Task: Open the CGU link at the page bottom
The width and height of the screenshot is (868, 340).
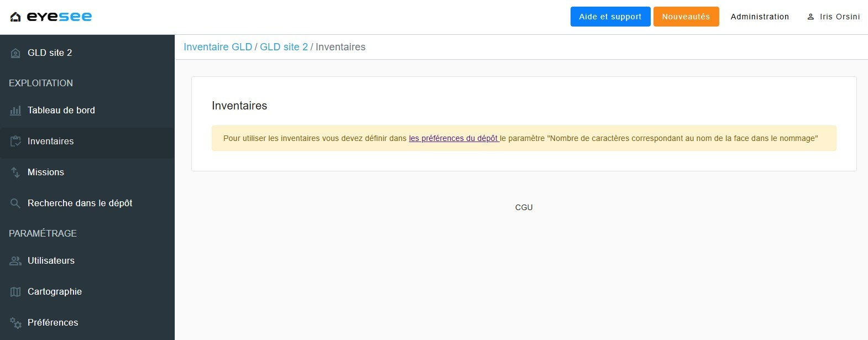Action: [524, 207]
